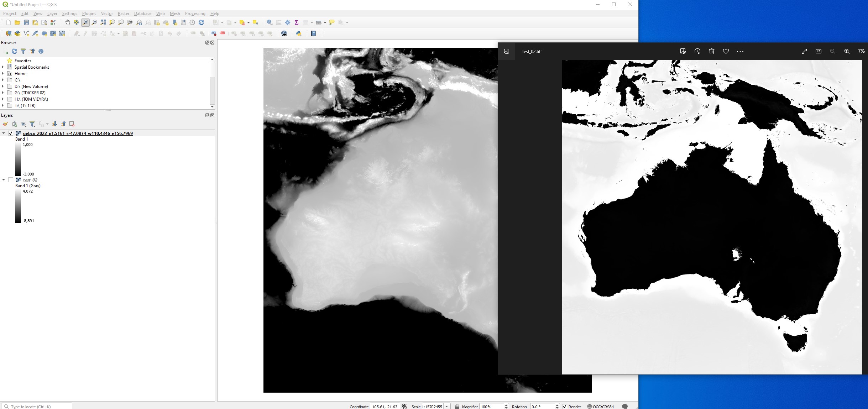
Task: Activate the Zoom Out tool
Action: tap(94, 22)
